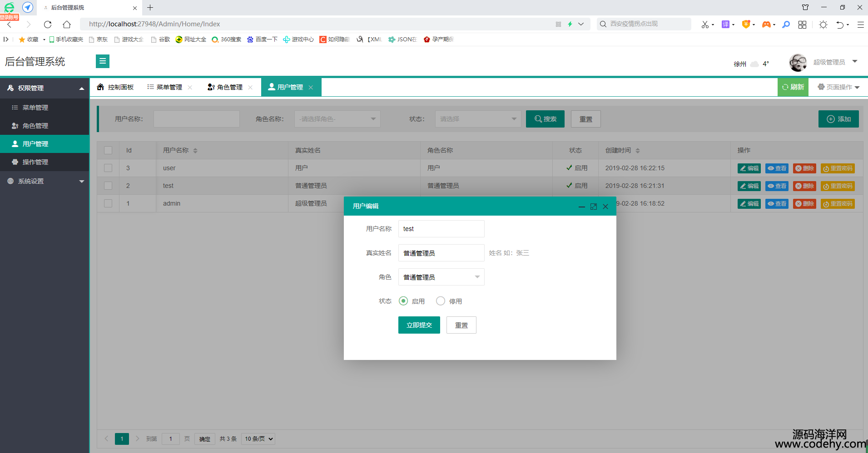Click the edit icon button for user row
The image size is (868, 453).
pyautogui.click(x=749, y=168)
